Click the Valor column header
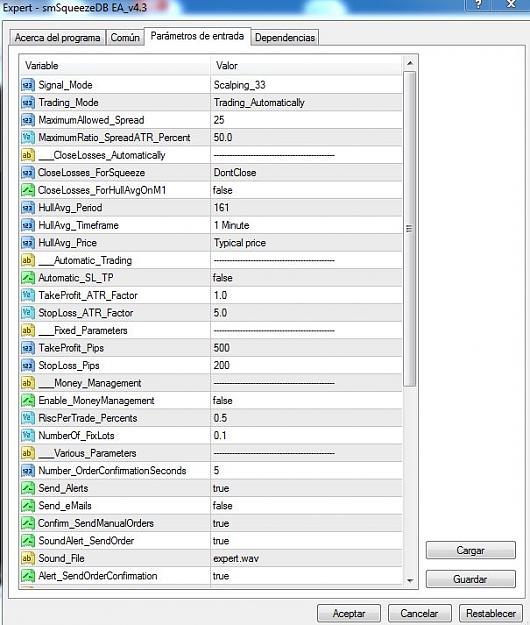This screenshot has height=625, width=530. [306, 66]
